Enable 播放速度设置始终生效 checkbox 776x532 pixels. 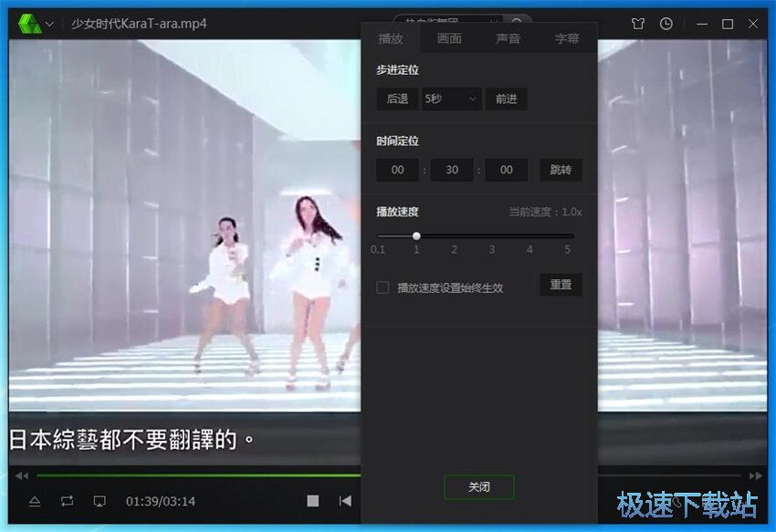coord(383,287)
